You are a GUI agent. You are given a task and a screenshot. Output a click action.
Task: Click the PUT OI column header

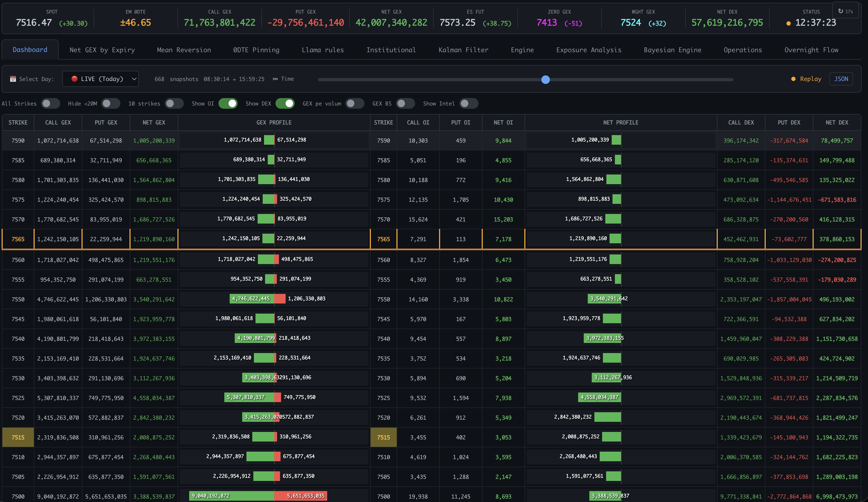[x=461, y=122]
